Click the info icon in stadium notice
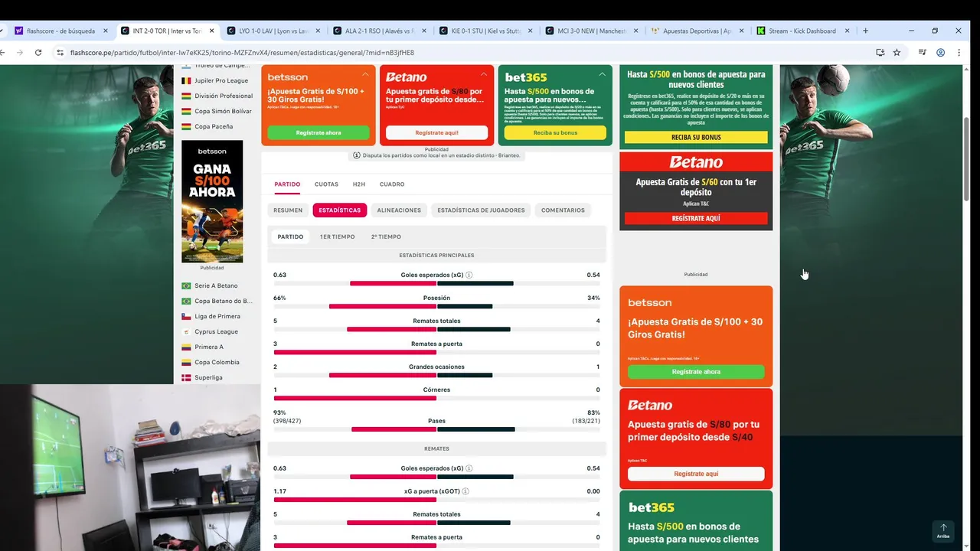This screenshot has width=980, height=551. click(358, 155)
